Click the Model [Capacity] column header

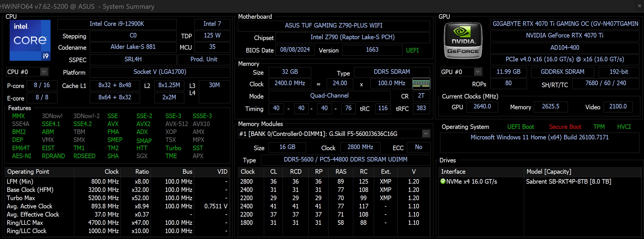click(x=549, y=172)
